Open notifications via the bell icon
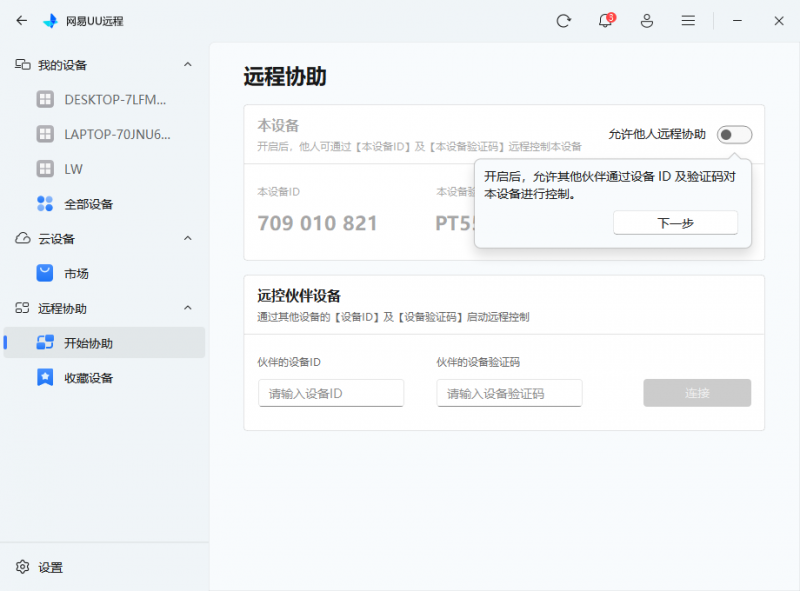Image resolution: width=800 pixels, height=591 pixels. point(605,20)
